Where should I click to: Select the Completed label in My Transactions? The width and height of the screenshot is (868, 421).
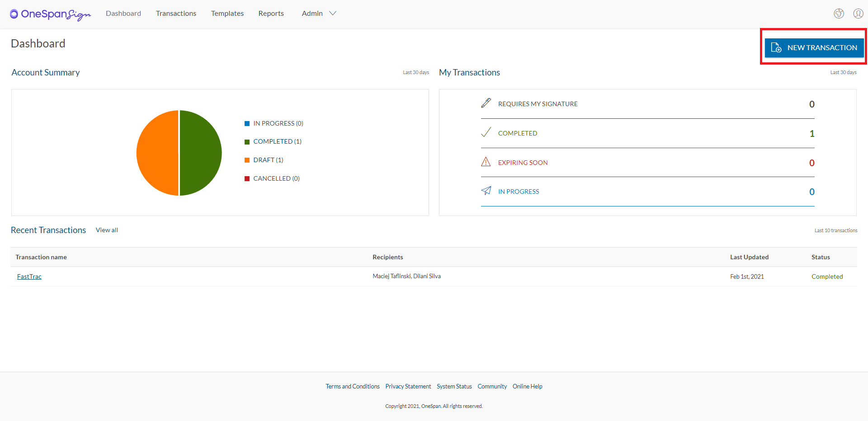coord(518,133)
